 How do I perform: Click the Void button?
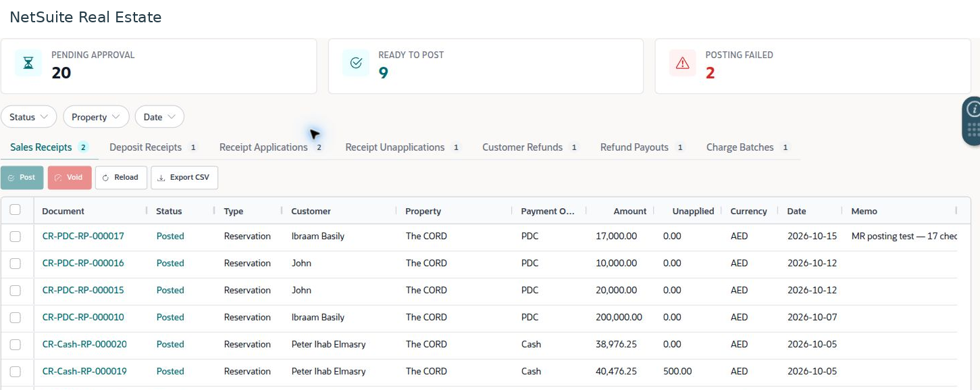70,178
